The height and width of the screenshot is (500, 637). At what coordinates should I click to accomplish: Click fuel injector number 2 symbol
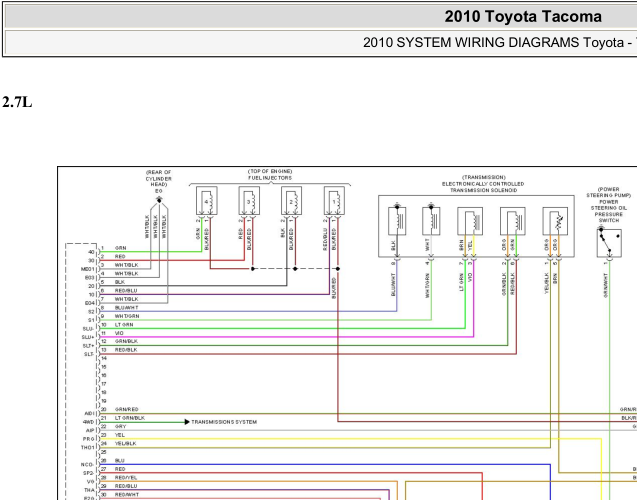pos(291,201)
